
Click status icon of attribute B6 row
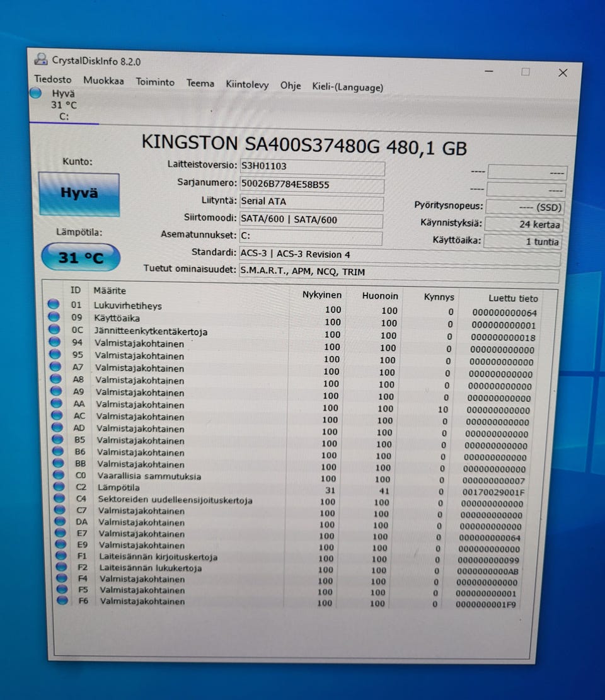(x=59, y=450)
